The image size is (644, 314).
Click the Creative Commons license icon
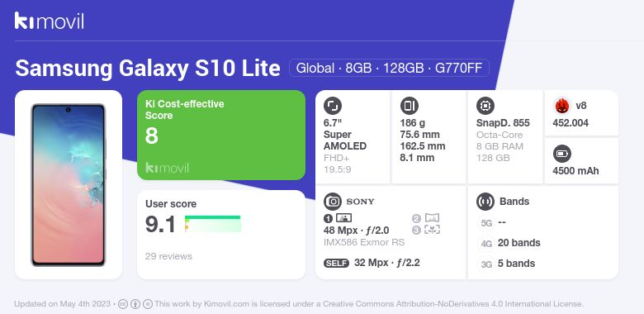pyautogui.click(x=123, y=304)
